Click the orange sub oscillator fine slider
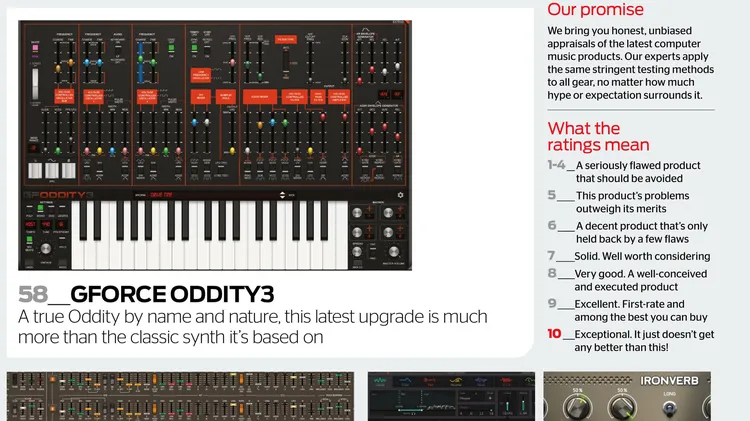 [x=71, y=63]
